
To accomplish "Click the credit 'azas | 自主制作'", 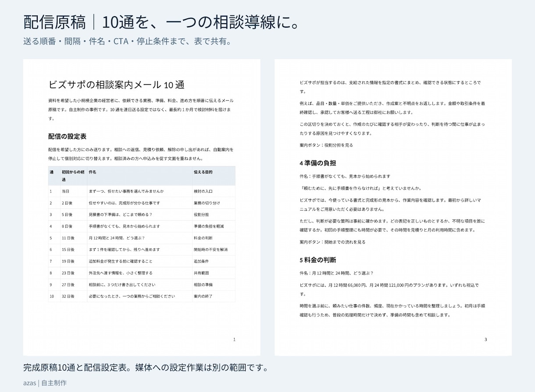I will [45, 383].
